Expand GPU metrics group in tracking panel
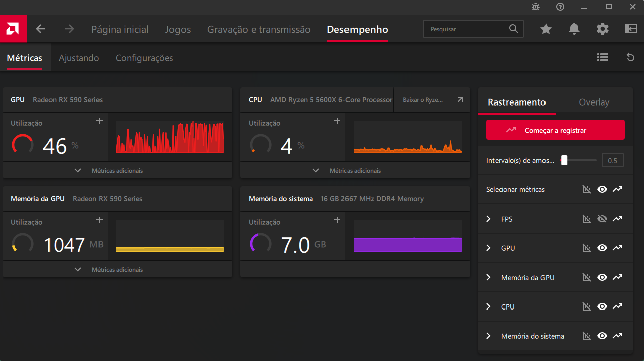 [488, 248]
